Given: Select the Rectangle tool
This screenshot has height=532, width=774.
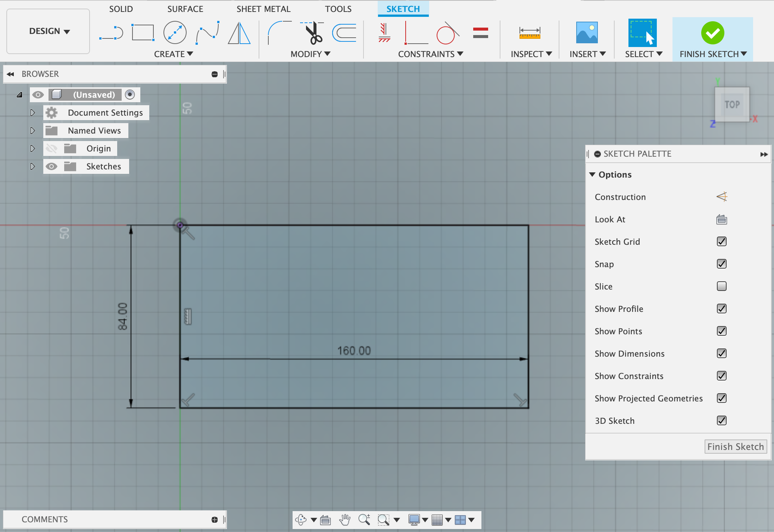Looking at the screenshot, I should 143,33.
